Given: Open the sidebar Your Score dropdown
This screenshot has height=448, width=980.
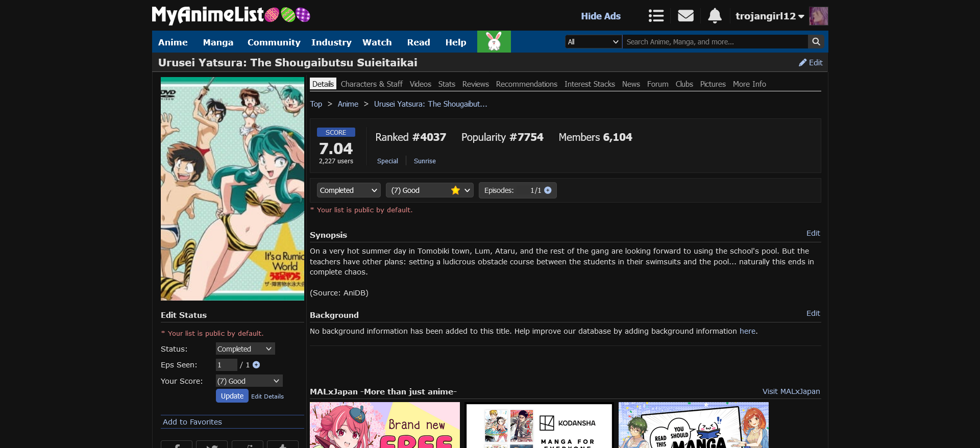Looking at the screenshot, I should pyautogui.click(x=249, y=381).
